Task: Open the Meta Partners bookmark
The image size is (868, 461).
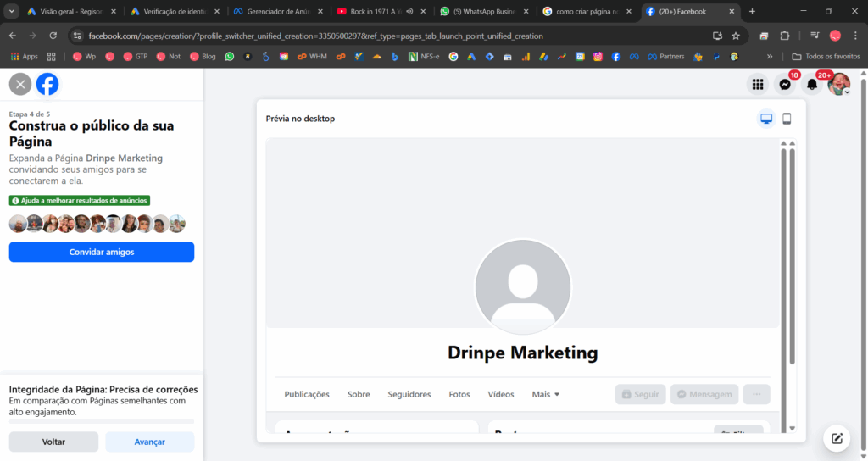Action: [x=666, y=57]
